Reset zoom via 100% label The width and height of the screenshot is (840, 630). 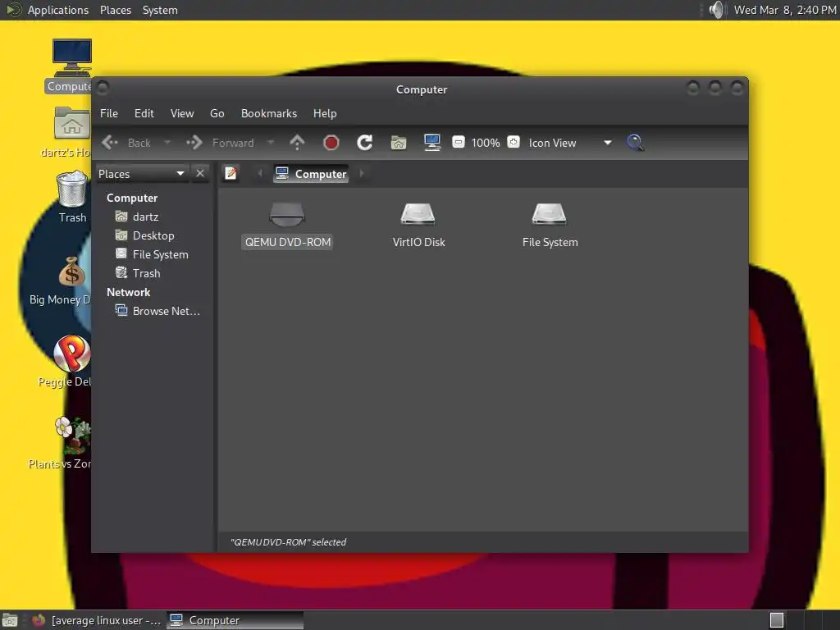(486, 143)
